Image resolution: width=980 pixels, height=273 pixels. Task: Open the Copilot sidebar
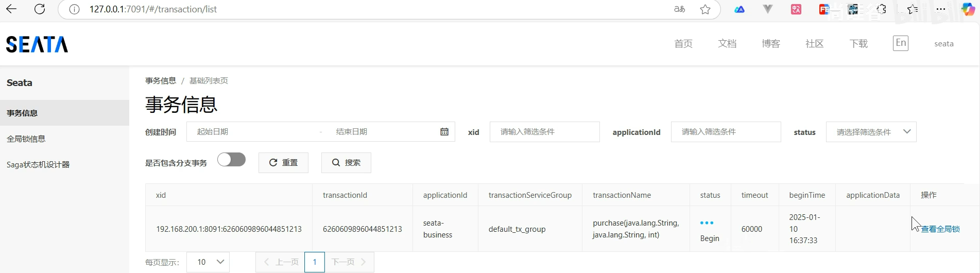pos(968,9)
